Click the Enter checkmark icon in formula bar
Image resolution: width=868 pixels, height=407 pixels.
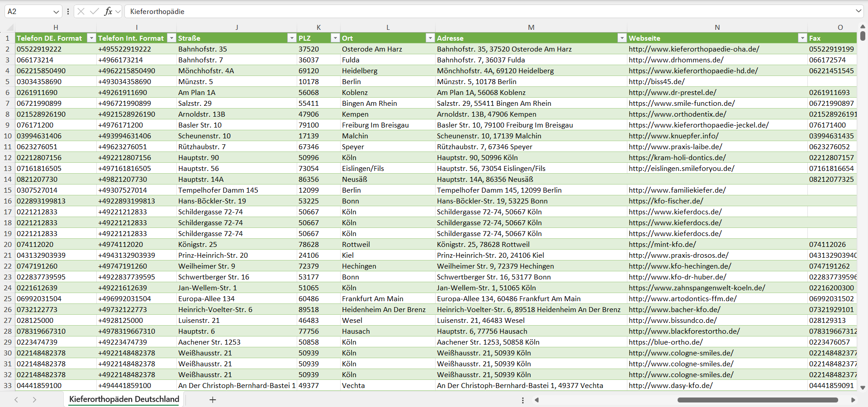[94, 11]
